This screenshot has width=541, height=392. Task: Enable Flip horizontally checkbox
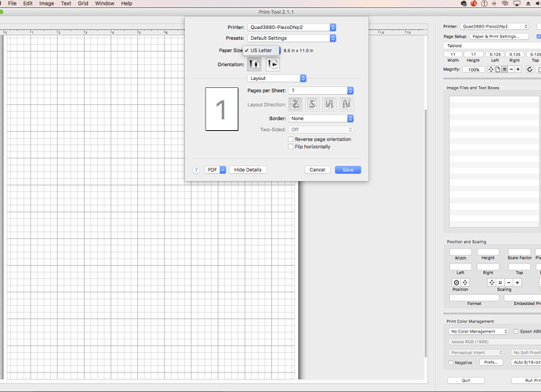click(x=291, y=147)
